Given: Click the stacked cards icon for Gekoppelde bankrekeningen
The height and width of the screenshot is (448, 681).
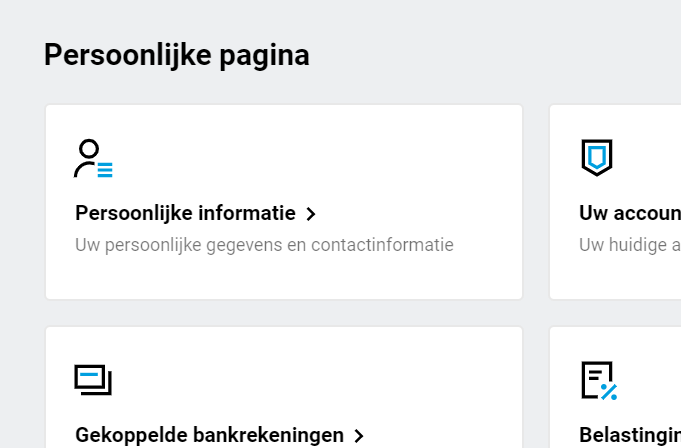Looking at the screenshot, I should (93, 380).
